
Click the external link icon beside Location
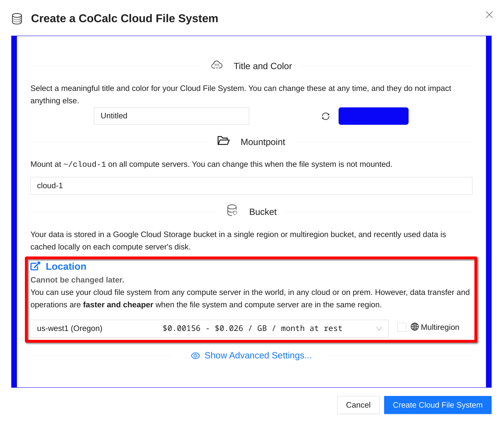(35, 266)
